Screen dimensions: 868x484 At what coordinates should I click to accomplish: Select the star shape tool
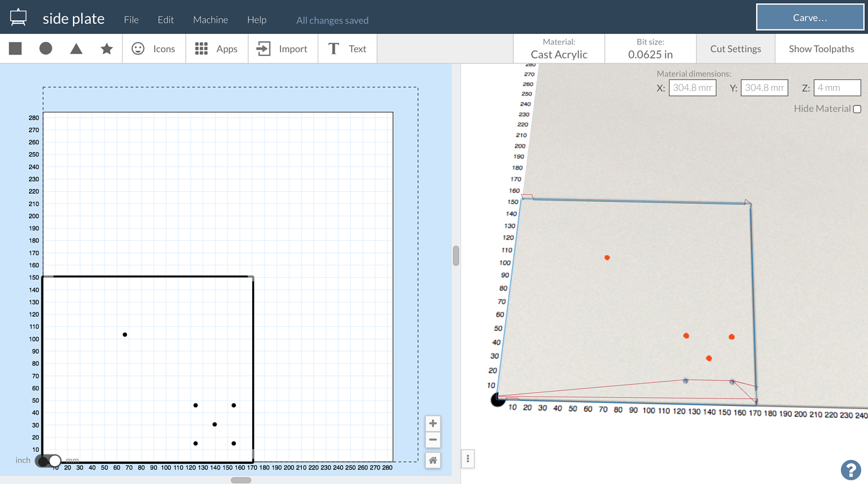point(106,48)
